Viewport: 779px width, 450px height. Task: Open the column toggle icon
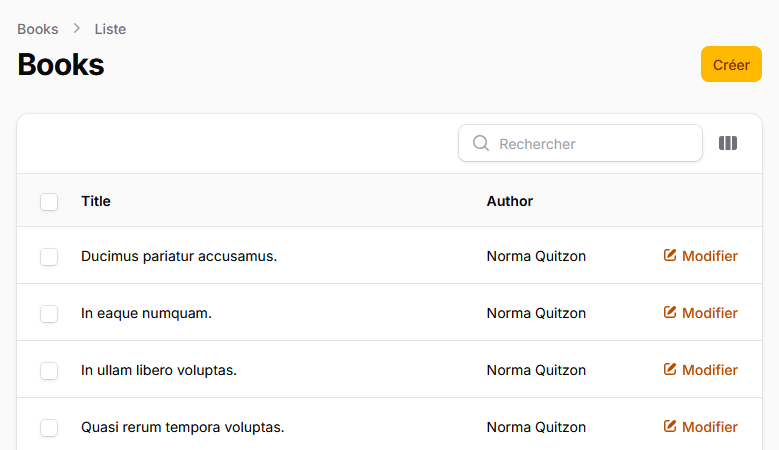(x=728, y=144)
